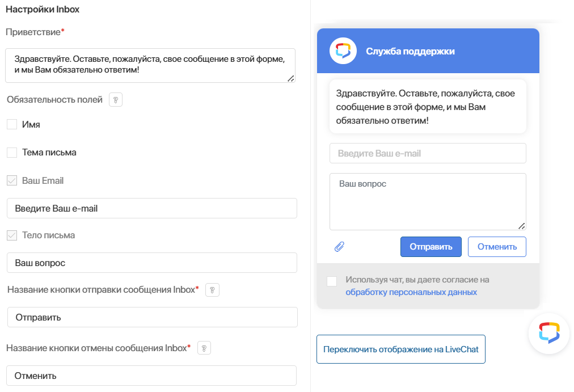Click the Тело письма checkbox

coord(12,235)
